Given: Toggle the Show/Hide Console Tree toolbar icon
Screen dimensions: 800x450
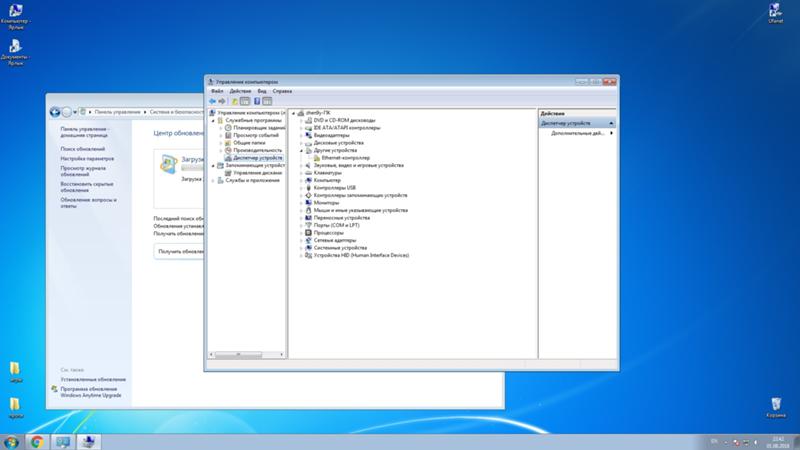Looking at the screenshot, I should (245, 101).
